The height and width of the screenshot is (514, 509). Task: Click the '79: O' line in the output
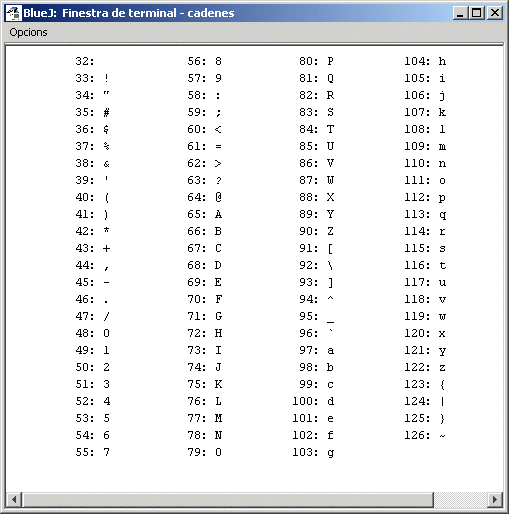click(204, 452)
